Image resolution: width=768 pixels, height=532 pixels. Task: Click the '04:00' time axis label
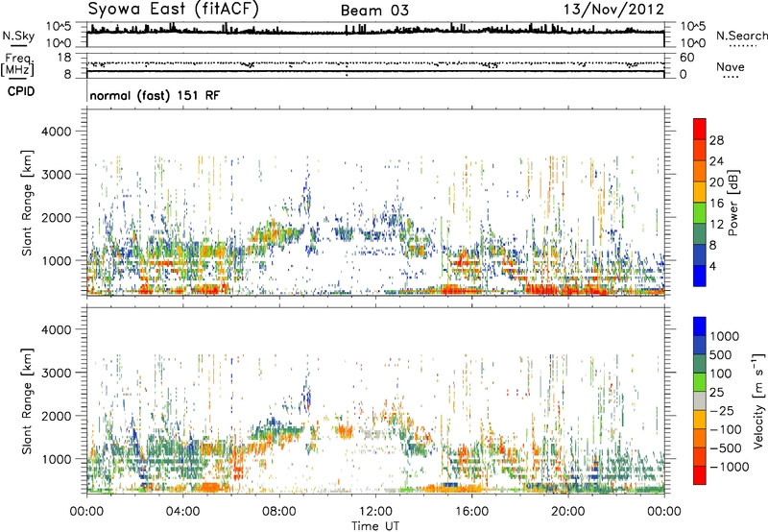pyautogui.click(x=182, y=512)
